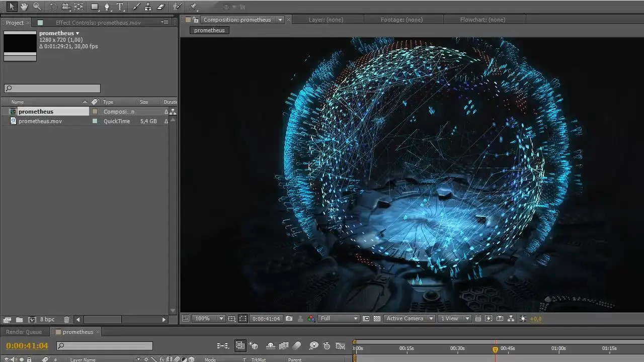Click the timeline timecode 0:00:41:04

click(27, 345)
